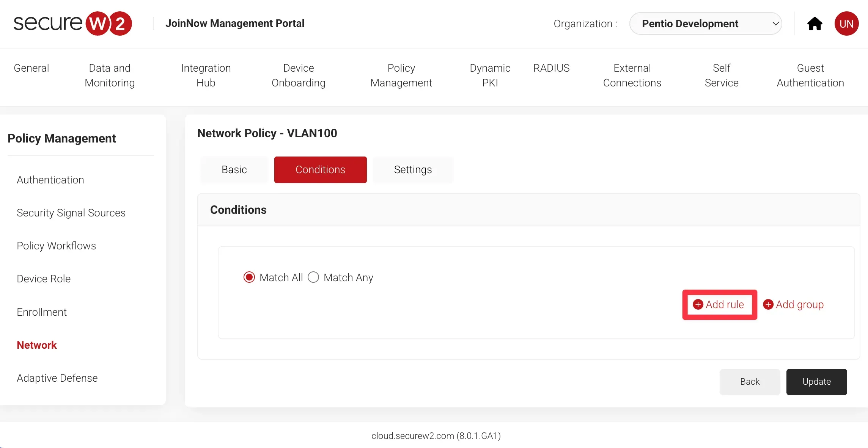The image size is (868, 448).
Task: Open the Dynamic PKI menu
Action: [490, 75]
